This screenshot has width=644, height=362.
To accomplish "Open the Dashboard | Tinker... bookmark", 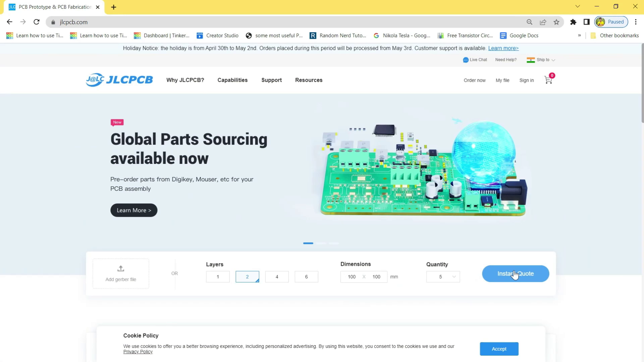I will click(162, 36).
